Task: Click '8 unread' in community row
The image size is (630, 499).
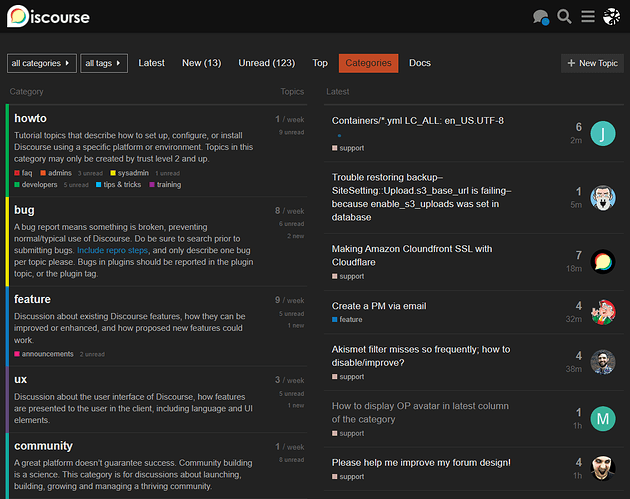Action: coord(292,460)
